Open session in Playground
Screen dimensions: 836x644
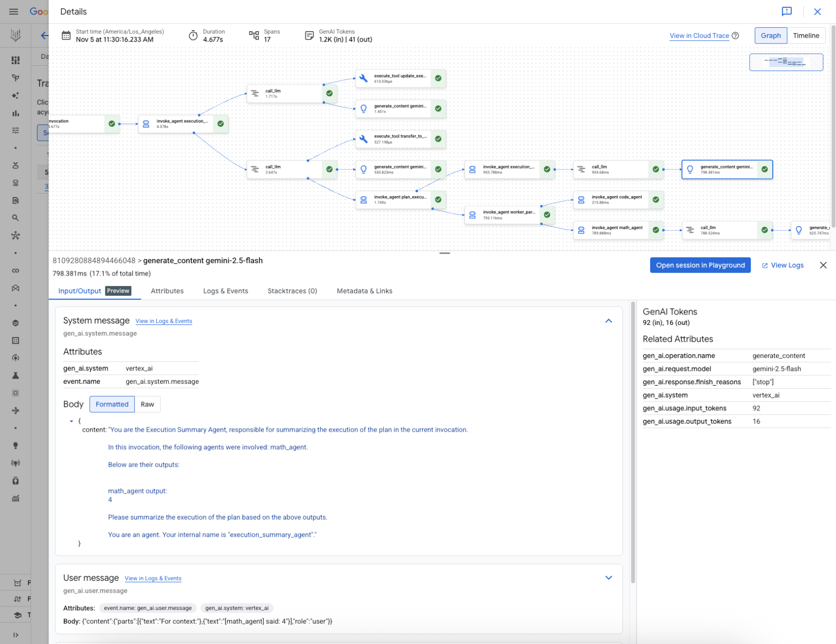click(x=700, y=265)
